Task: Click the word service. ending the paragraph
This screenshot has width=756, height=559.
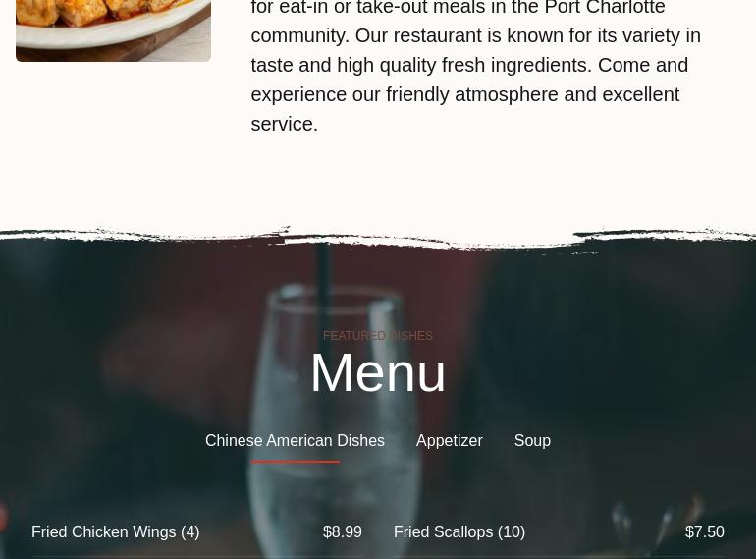Action: pyautogui.click(x=285, y=124)
